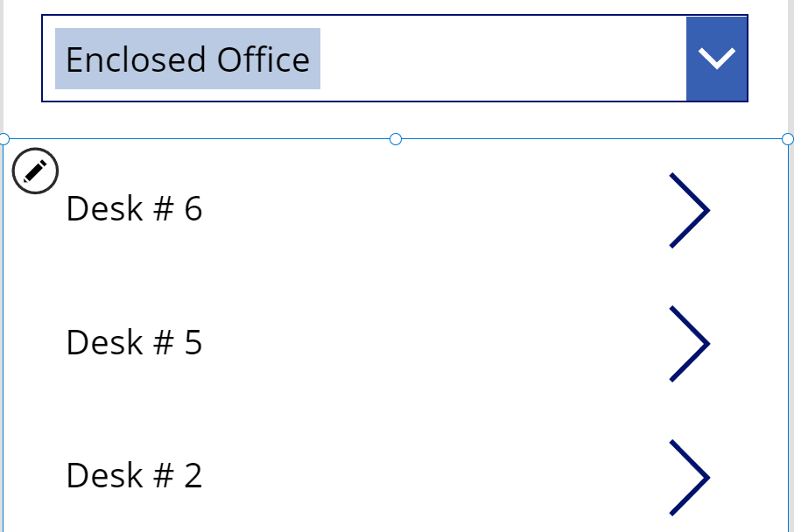Open the gallery item editor via pencil icon
The width and height of the screenshot is (794, 532).
point(33,171)
